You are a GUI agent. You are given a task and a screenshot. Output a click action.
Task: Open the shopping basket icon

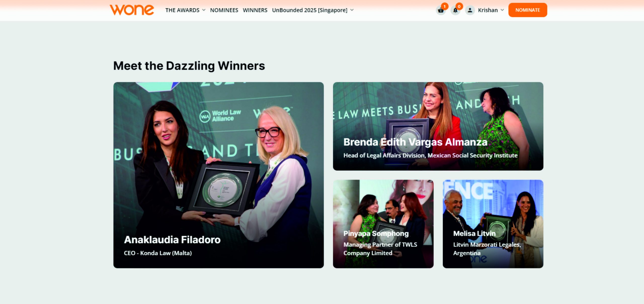click(441, 10)
